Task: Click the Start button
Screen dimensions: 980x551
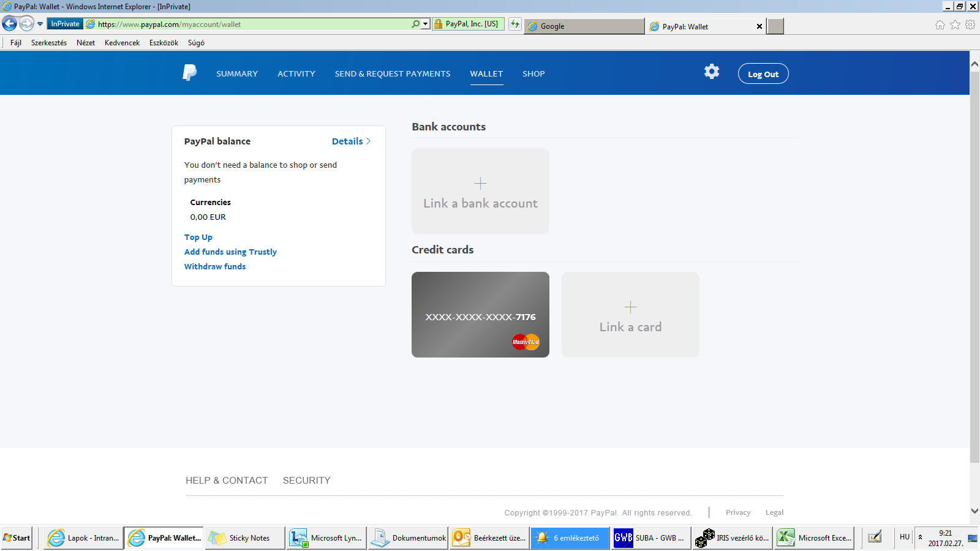Action: [17, 538]
